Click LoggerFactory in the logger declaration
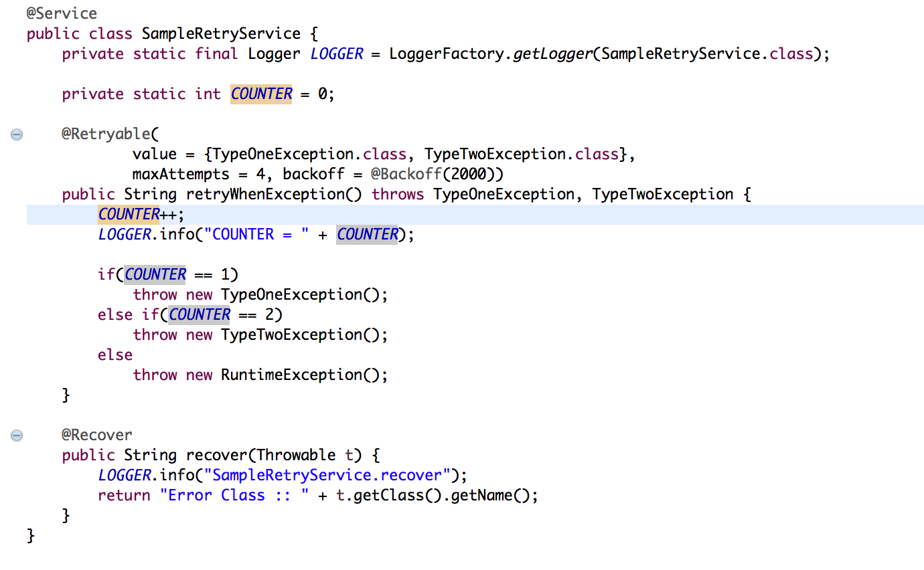Viewport: 924px width, 570px height. (447, 54)
